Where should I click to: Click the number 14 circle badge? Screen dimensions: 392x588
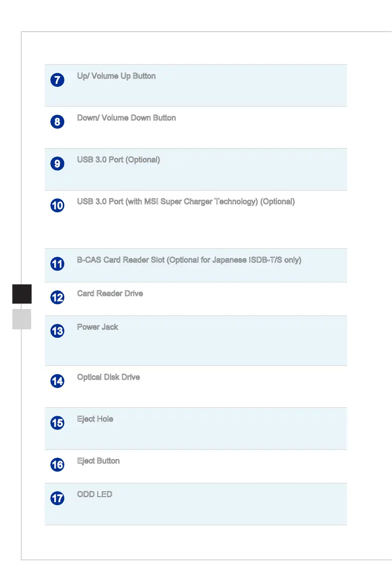(57, 381)
